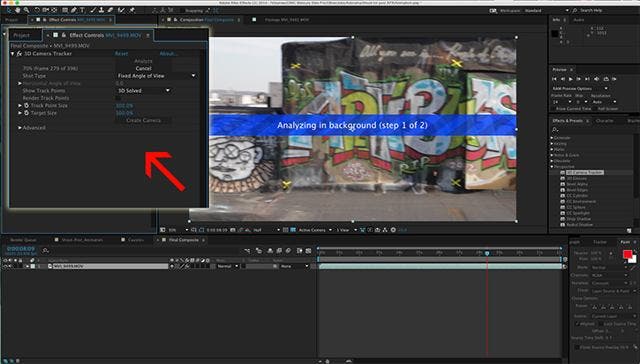The width and height of the screenshot is (640, 364).
Task: Select the Zoom magnifier tool
Action: [x=26, y=10]
